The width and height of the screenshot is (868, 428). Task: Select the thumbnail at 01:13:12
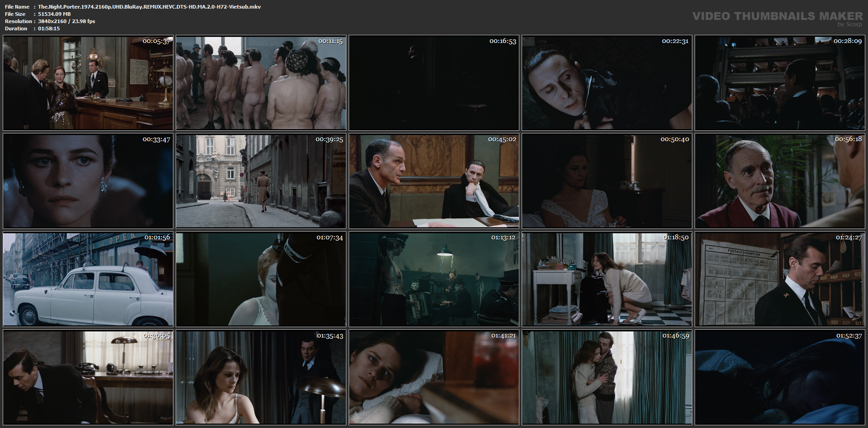(x=434, y=279)
